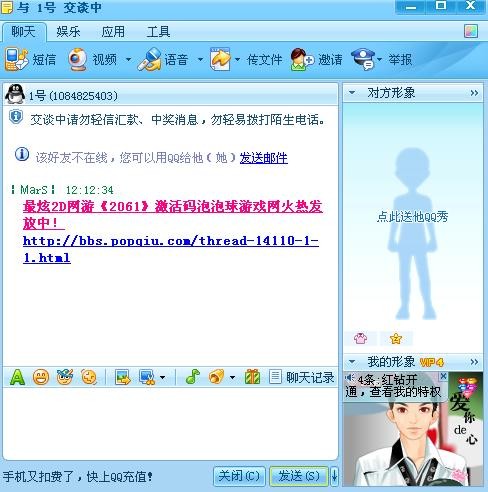
Task: Click the 聊天记录 label
Action: click(310, 377)
